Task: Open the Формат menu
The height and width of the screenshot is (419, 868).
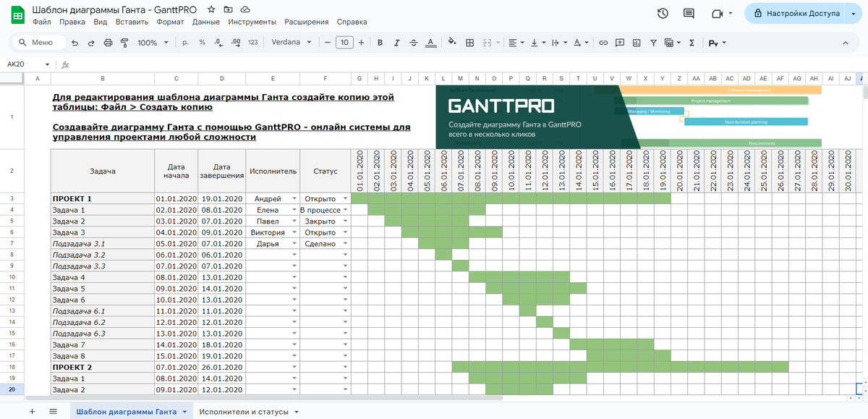Action: [170, 22]
